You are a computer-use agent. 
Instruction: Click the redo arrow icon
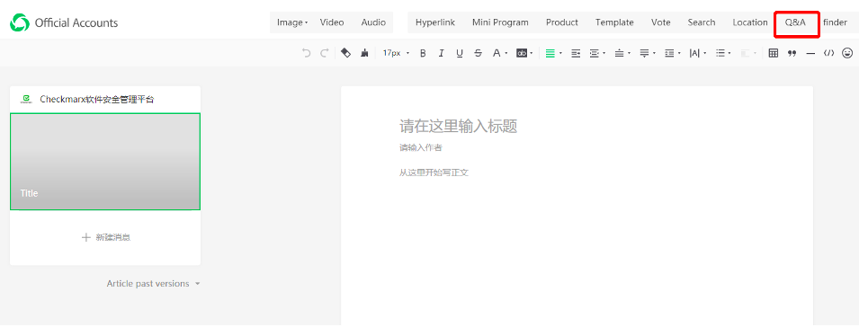[325, 53]
